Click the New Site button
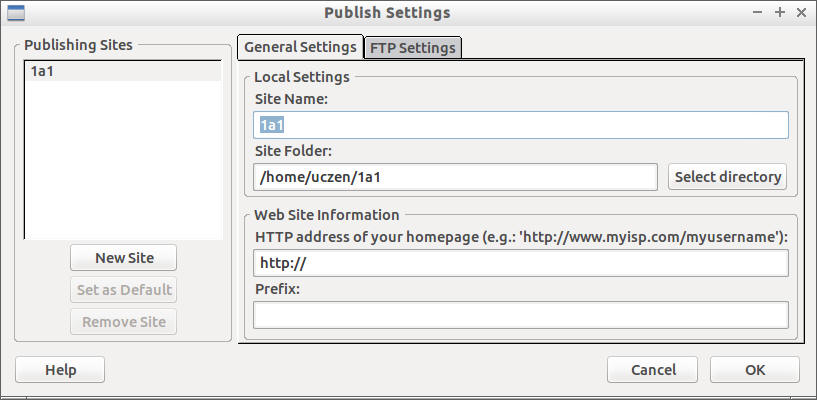 [x=124, y=257]
